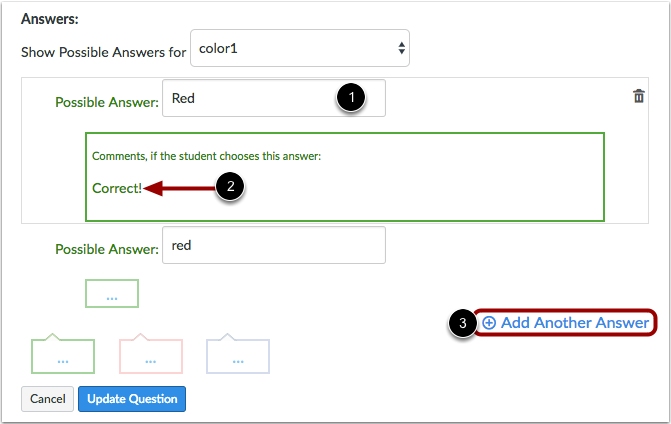
Task: Click the dark red arrow pointing at Correct!
Action: (180, 188)
